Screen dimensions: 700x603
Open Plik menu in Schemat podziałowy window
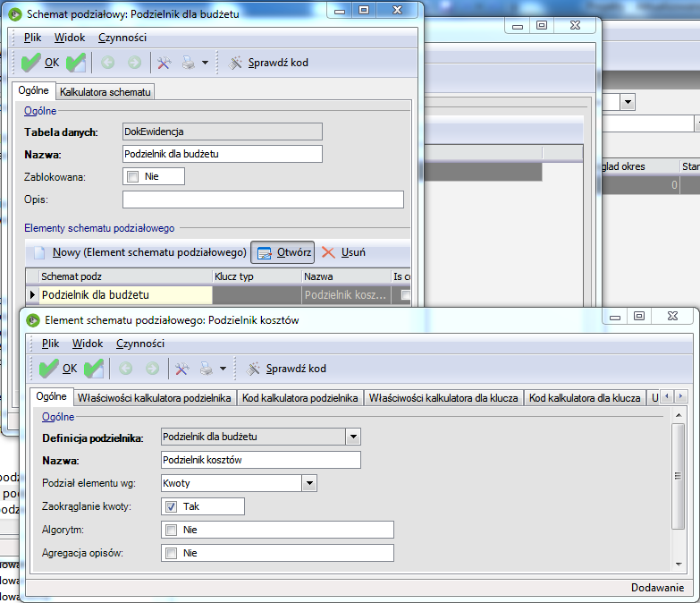(32, 38)
